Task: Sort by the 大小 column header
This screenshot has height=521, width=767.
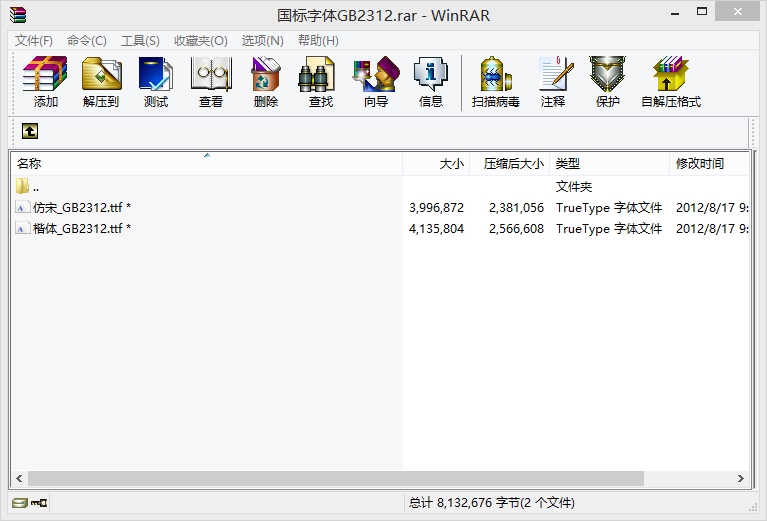Action: pyautogui.click(x=436, y=163)
